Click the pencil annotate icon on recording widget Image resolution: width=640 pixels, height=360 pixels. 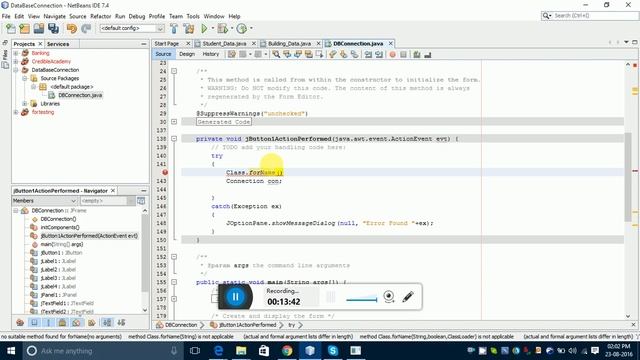pyautogui.click(x=408, y=296)
